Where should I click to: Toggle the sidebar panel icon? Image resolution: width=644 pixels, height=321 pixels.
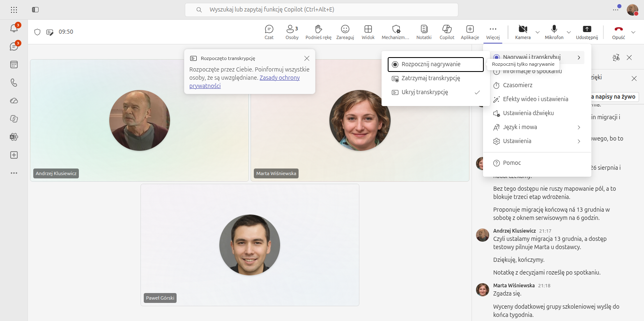pos(35,9)
